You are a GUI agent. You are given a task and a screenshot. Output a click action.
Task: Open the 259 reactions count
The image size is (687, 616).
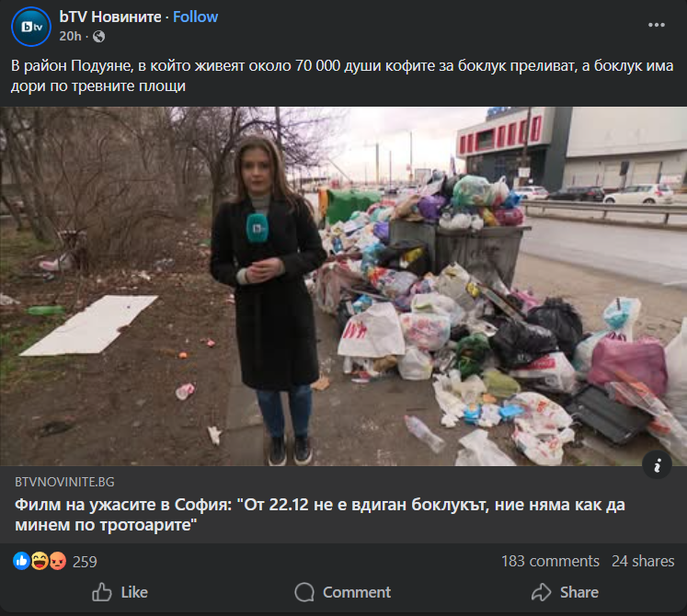85,562
